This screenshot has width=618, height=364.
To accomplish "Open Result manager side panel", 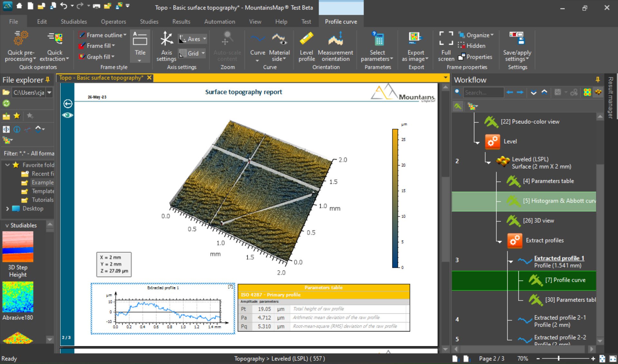I will 610,98.
